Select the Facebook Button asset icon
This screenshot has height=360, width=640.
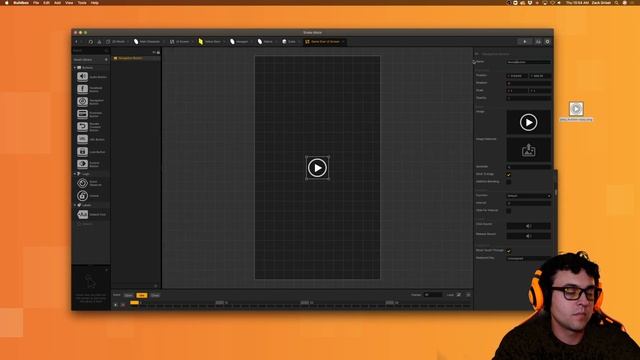click(x=82, y=89)
